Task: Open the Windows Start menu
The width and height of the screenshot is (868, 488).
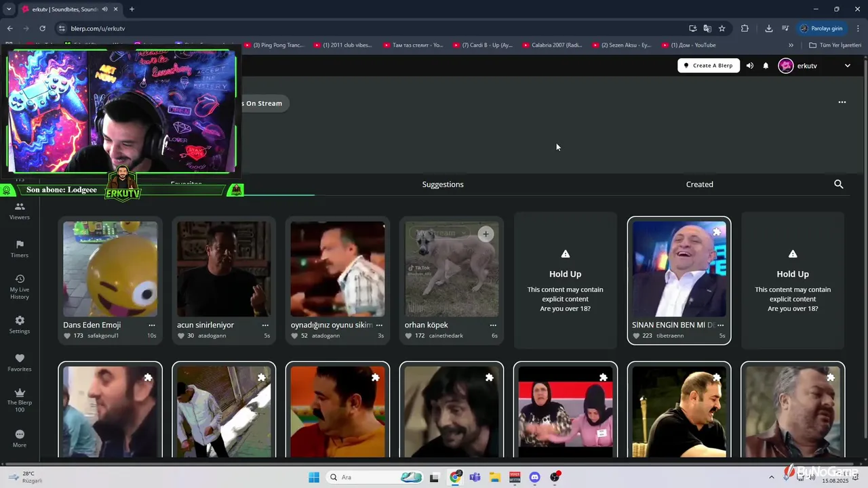Action: pos(314,477)
